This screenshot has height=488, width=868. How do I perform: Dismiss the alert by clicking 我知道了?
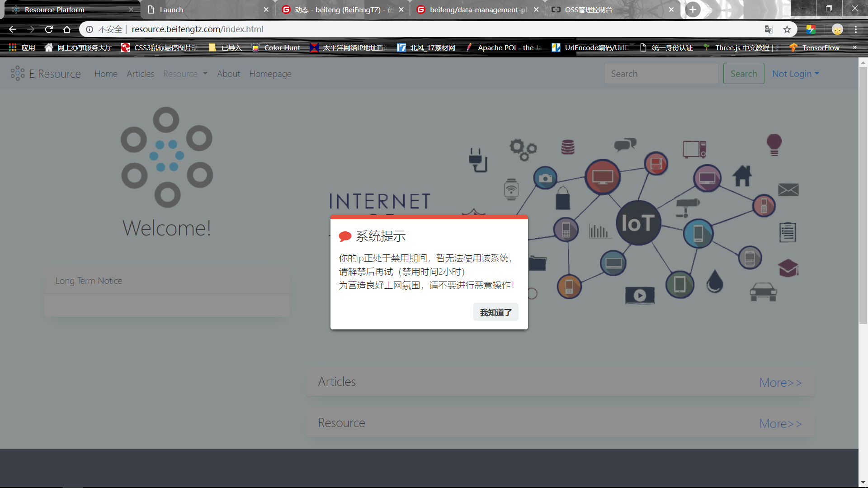tap(495, 312)
